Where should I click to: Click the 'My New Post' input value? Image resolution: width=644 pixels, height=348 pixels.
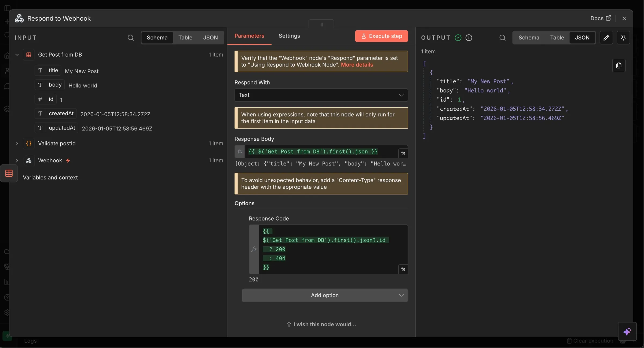pyautogui.click(x=82, y=71)
